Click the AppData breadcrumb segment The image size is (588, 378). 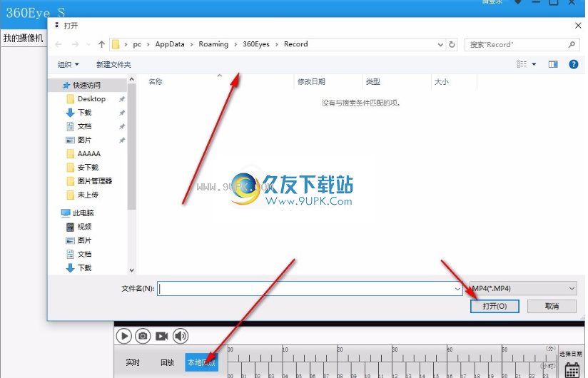point(170,44)
